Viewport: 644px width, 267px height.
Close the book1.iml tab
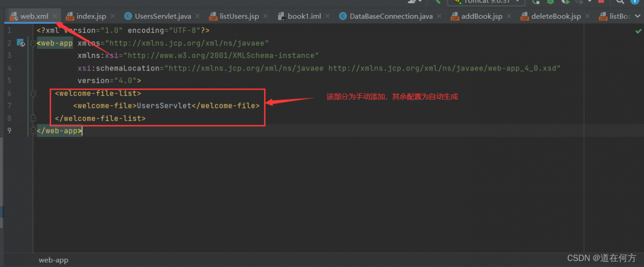pos(327,17)
